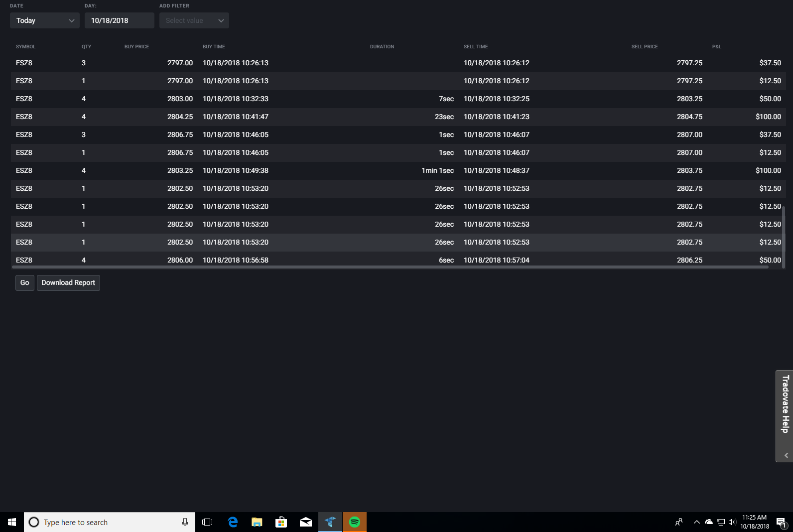The width and height of the screenshot is (793, 532).
Task: Open the Add Filter Select value dropdown
Action: pos(194,20)
